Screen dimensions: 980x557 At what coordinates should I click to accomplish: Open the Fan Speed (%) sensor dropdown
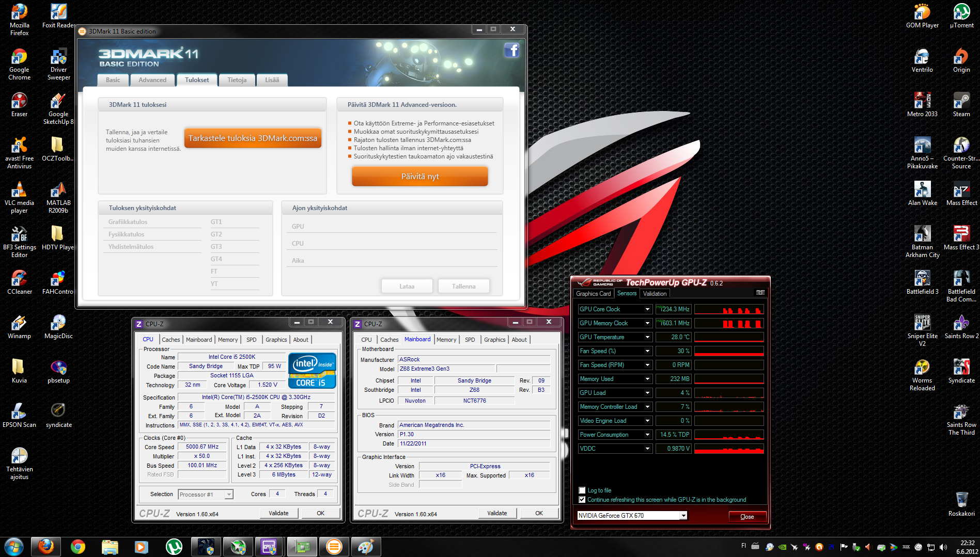pos(647,351)
